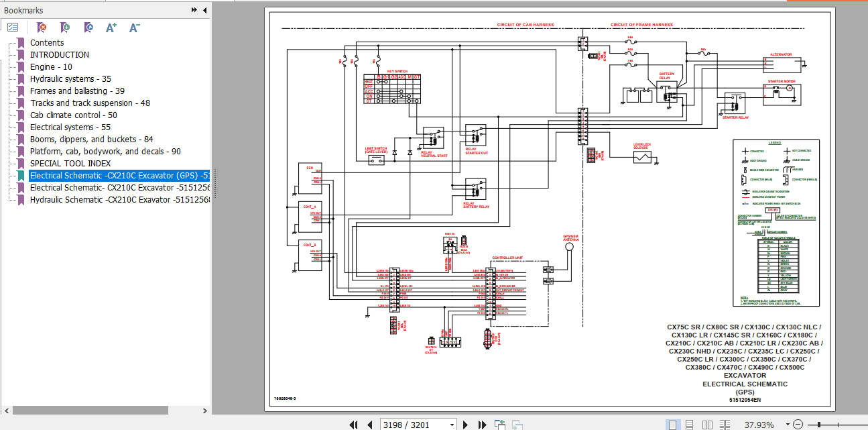Viewport: 868px width, 430px height.
Task: Click the CONTROLLER UNIT label in schematic
Action: pos(508,258)
